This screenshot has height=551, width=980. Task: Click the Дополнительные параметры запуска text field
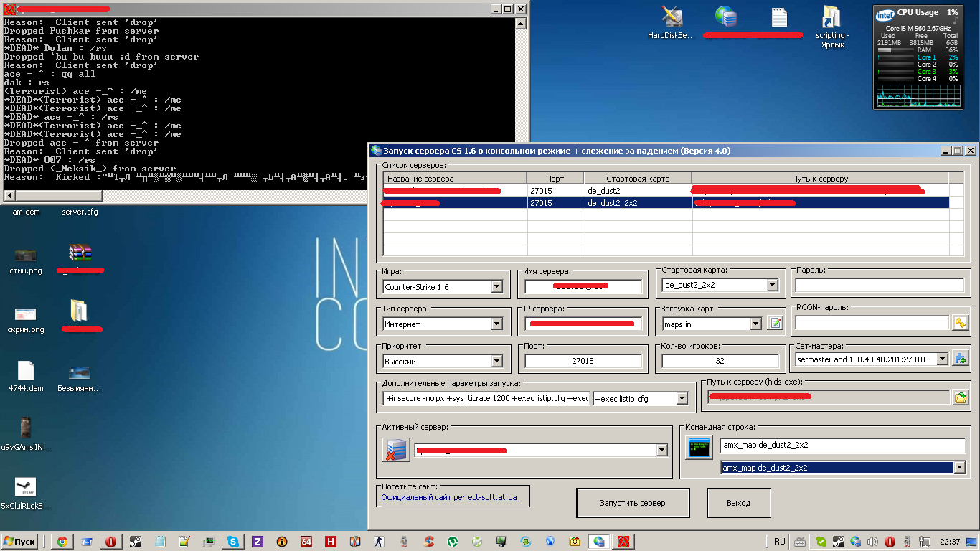486,398
